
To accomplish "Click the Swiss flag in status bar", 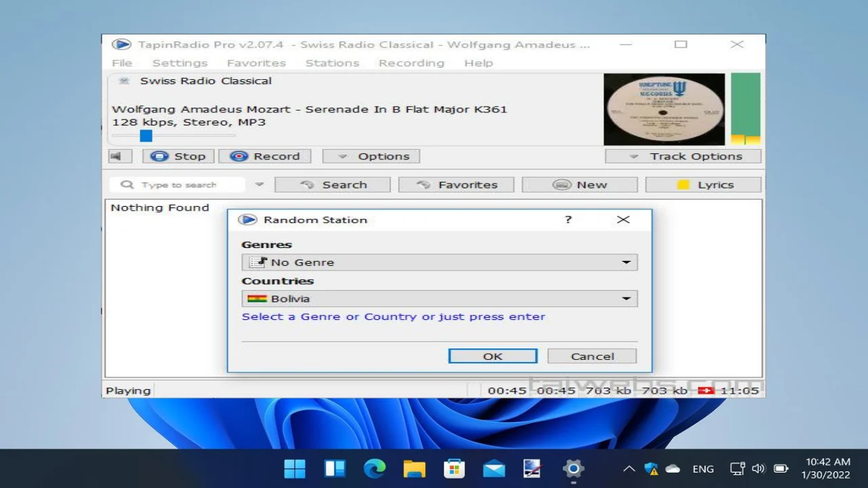I will pyautogui.click(x=706, y=390).
